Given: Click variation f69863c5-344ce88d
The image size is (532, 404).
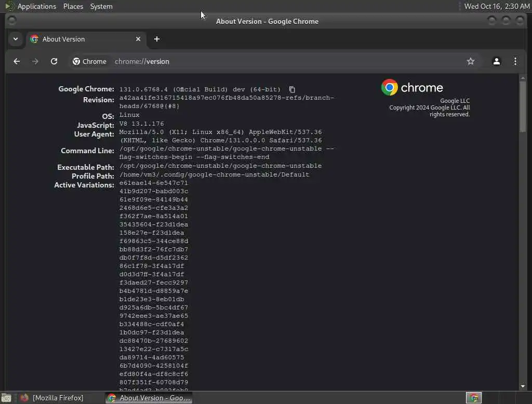Looking at the screenshot, I should click(153, 241).
